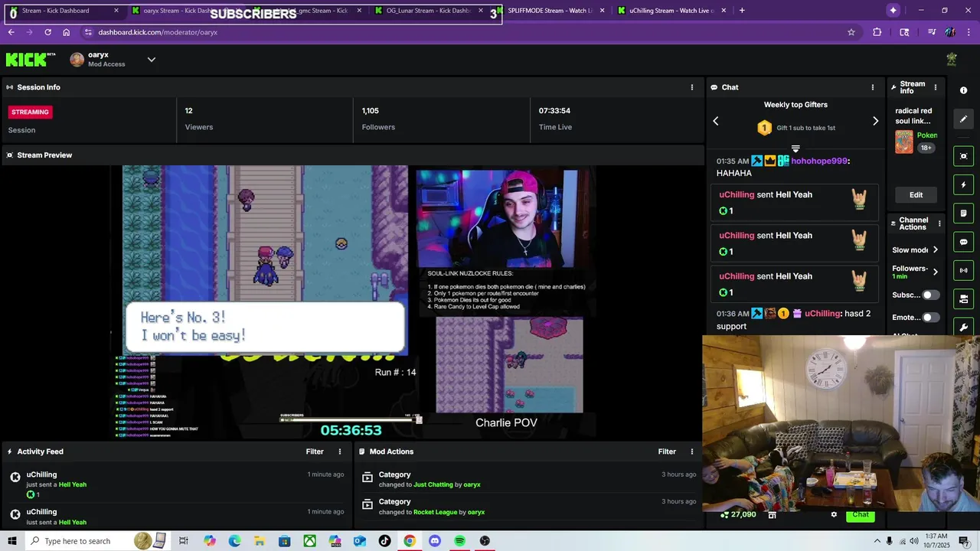Show hidden system tray icons
Screen dimensions: 980x551
(876, 541)
